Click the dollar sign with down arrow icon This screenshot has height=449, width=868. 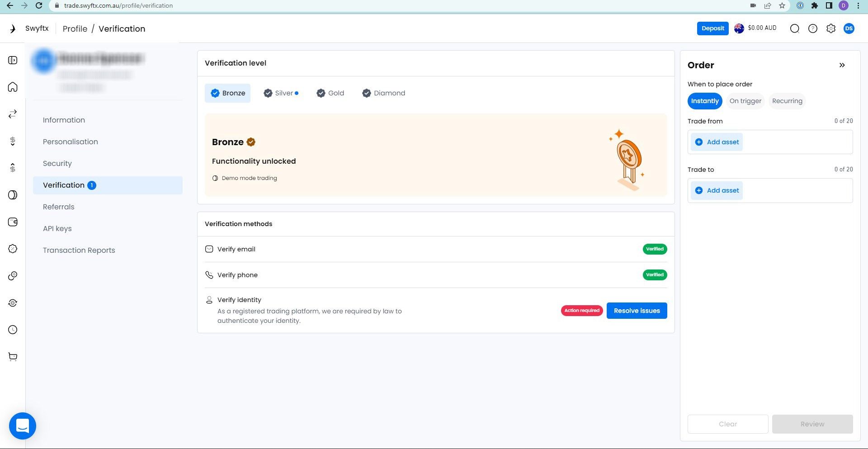coord(13,141)
